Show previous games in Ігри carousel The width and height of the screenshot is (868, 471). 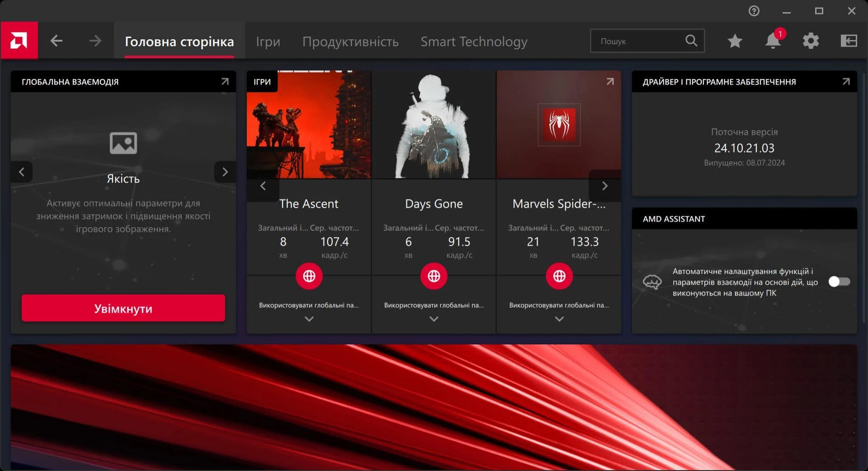tap(263, 186)
